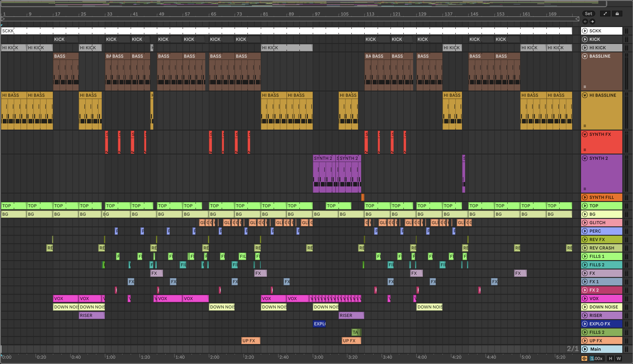Click the waveform icon beside 1.00x

(x=584, y=358)
